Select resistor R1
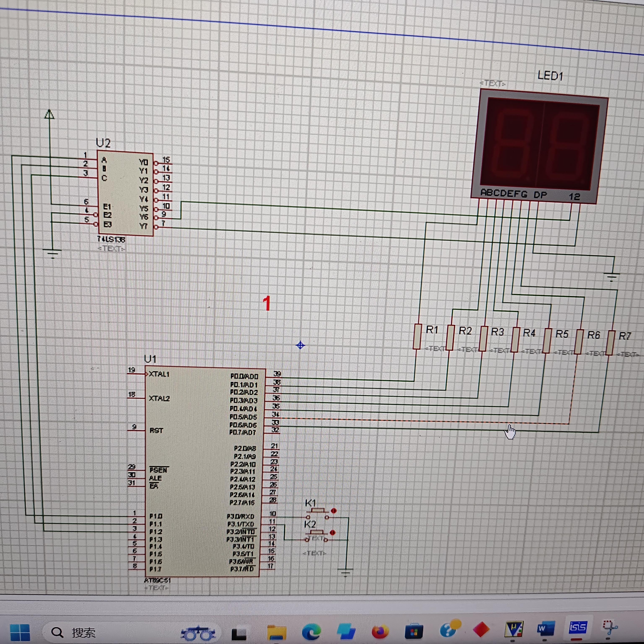 [x=417, y=336]
